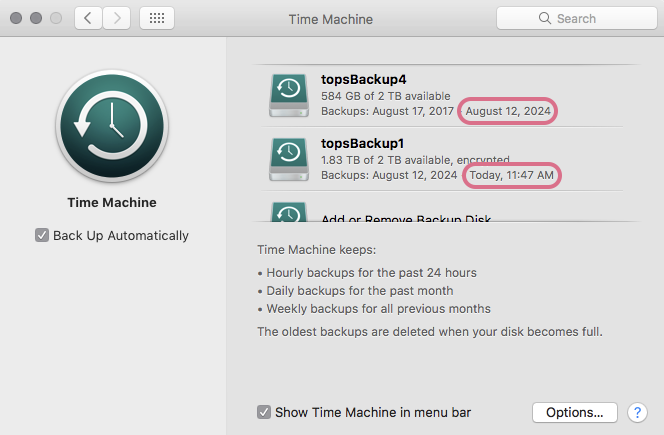
Task: Open the Options... dialog
Action: pos(575,412)
